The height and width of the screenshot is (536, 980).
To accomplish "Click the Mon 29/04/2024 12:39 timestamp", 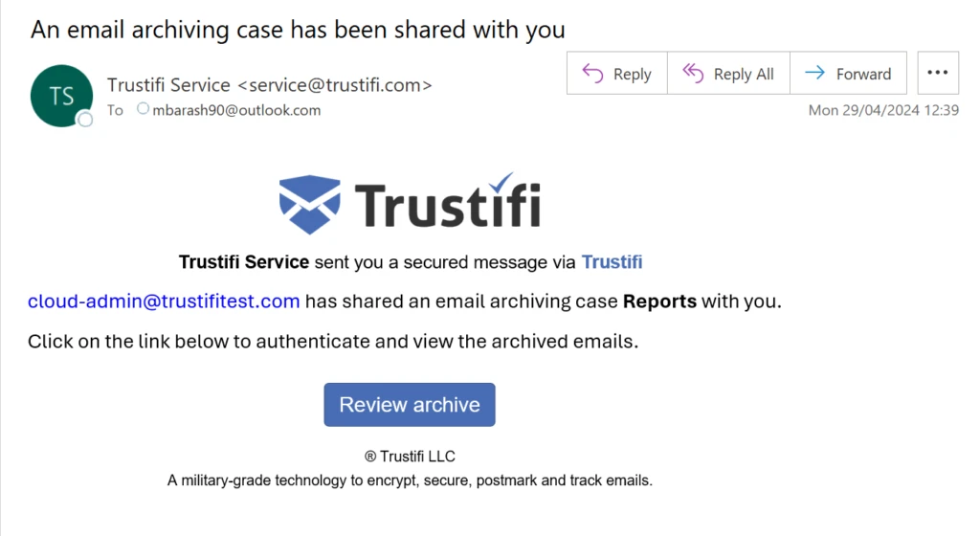I will 883,111.
